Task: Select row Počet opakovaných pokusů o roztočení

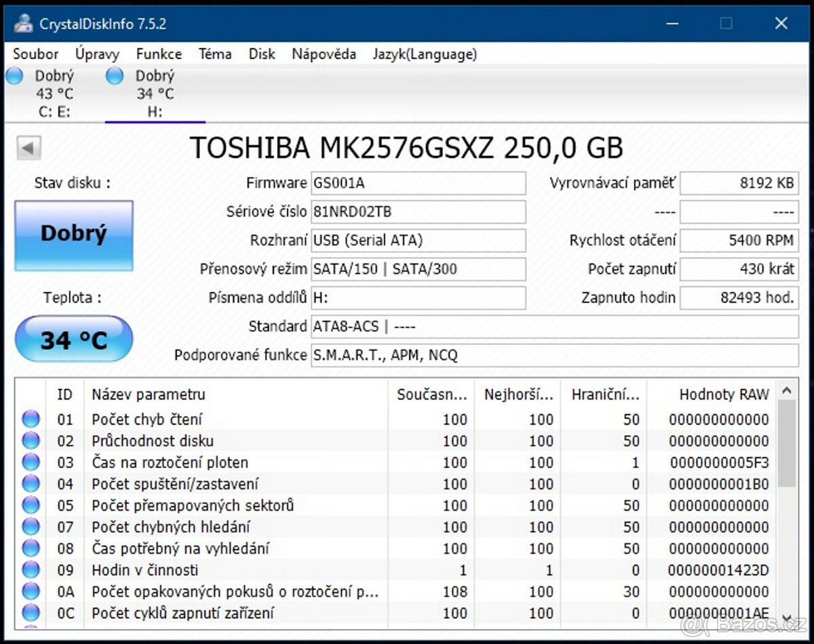Action: tap(396, 592)
